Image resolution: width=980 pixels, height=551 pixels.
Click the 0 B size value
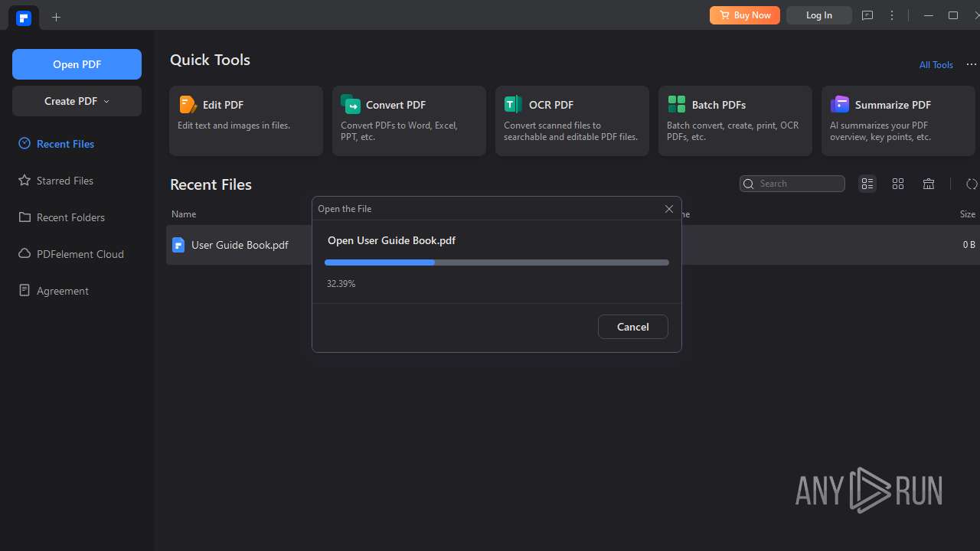point(969,245)
